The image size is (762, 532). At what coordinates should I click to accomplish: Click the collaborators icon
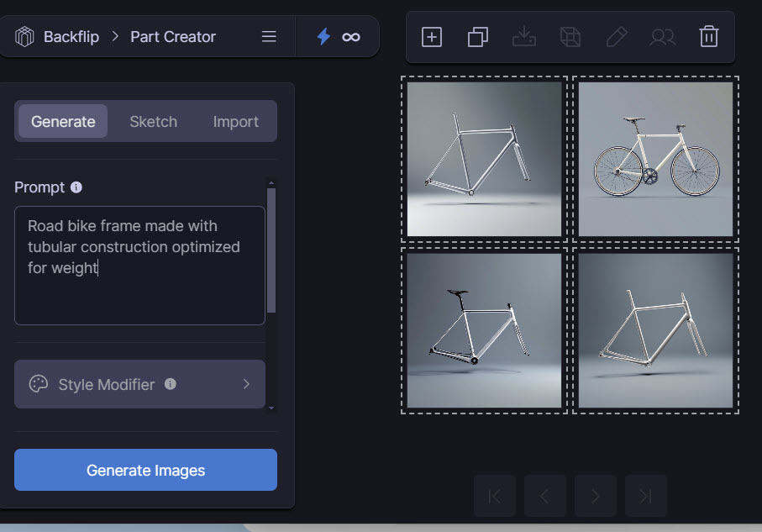click(662, 36)
